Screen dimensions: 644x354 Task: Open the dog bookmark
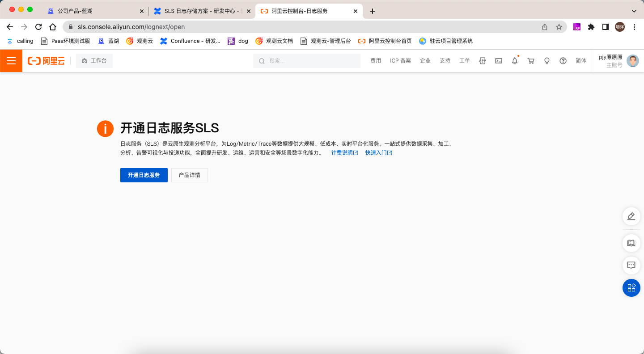pyautogui.click(x=238, y=41)
